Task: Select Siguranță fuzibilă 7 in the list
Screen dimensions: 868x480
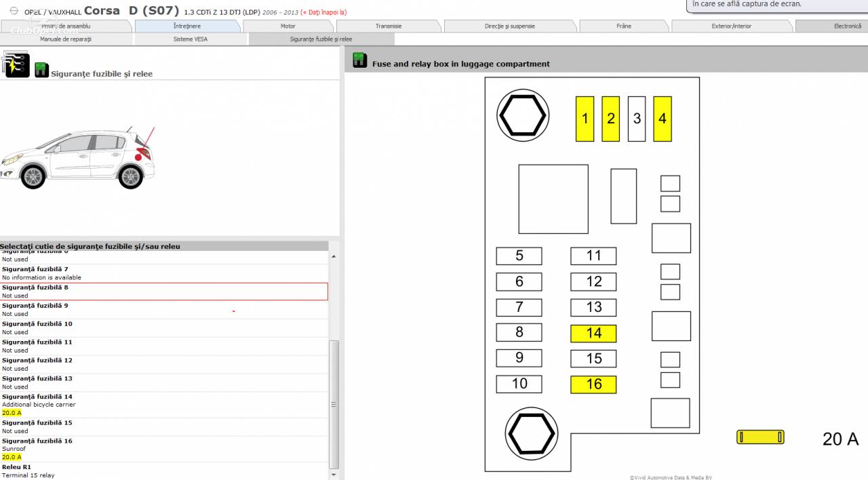Action: click(164, 273)
